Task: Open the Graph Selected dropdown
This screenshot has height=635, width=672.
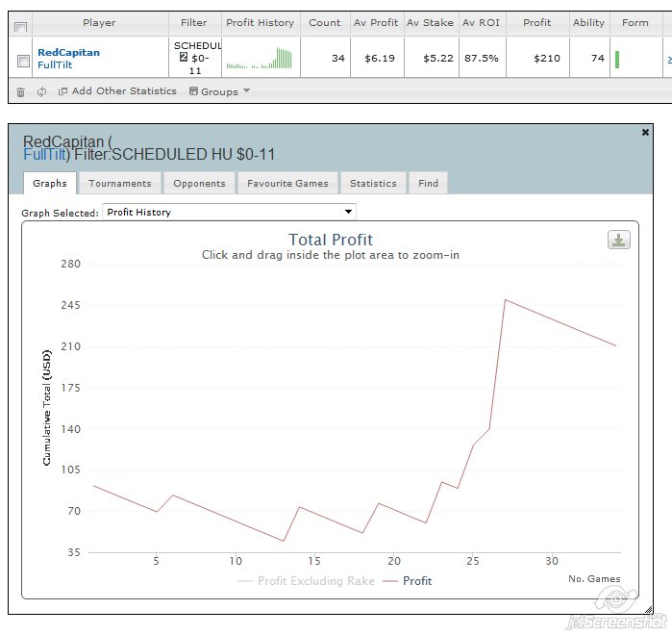Action: pos(229,212)
